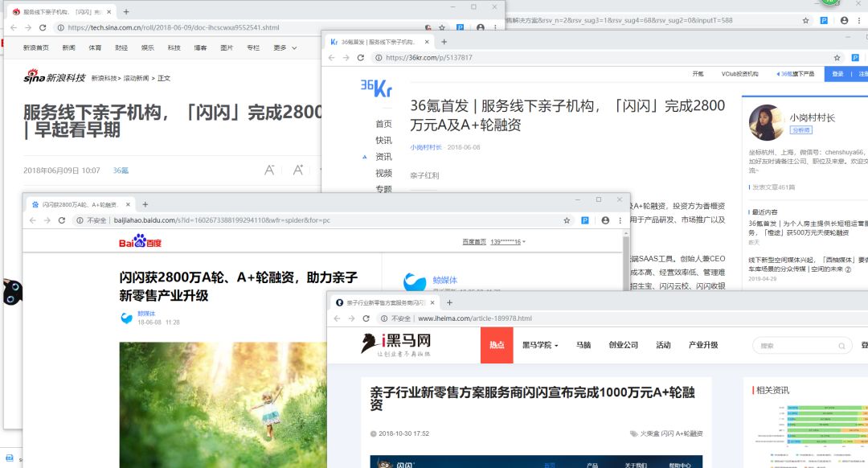Open 鲸媒体 author link beside whale icon
Screen dimensions: 868x468
click(x=445, y=280)
